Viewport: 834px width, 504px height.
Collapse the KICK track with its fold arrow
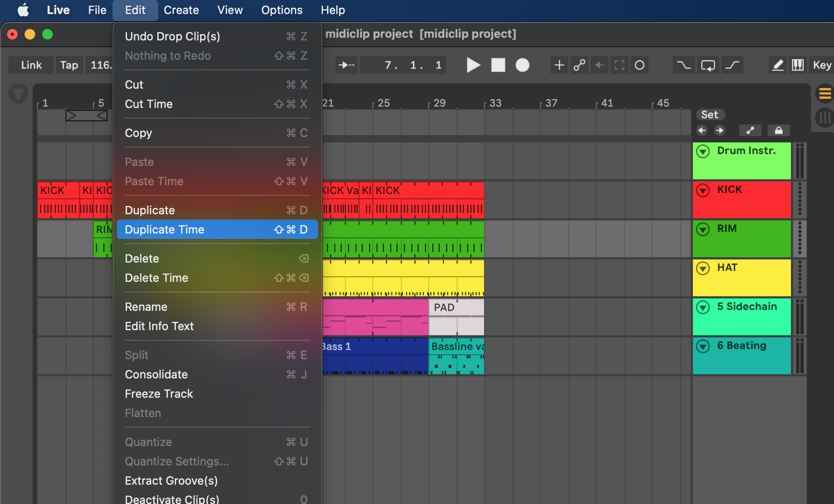click(703, 191)
